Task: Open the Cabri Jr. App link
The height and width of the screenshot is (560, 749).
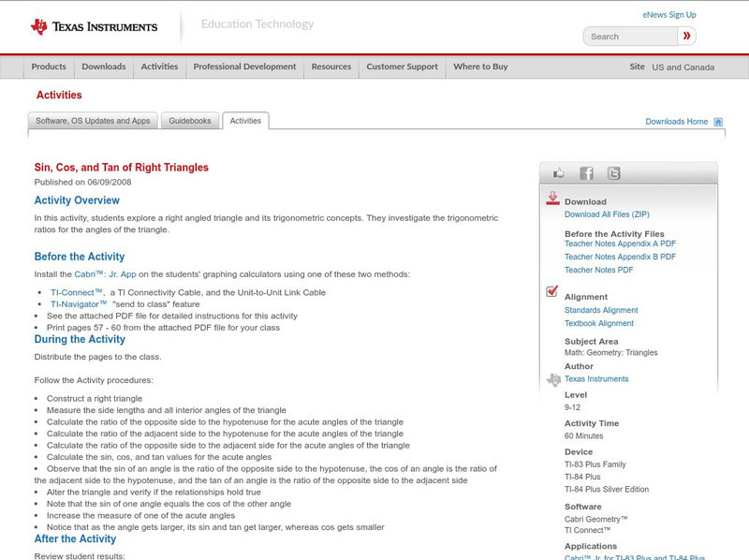Action: point(105,274)
